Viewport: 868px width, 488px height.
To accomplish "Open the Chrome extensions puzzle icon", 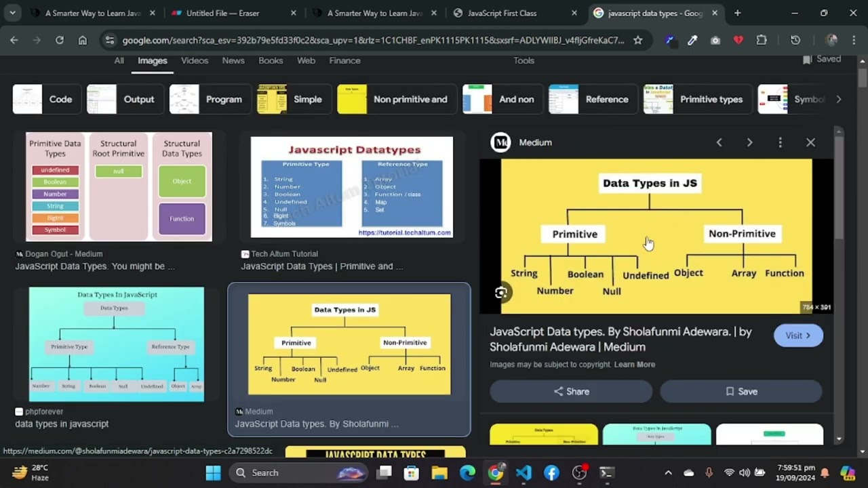I will pyautogui.click(x=762, y=40).
